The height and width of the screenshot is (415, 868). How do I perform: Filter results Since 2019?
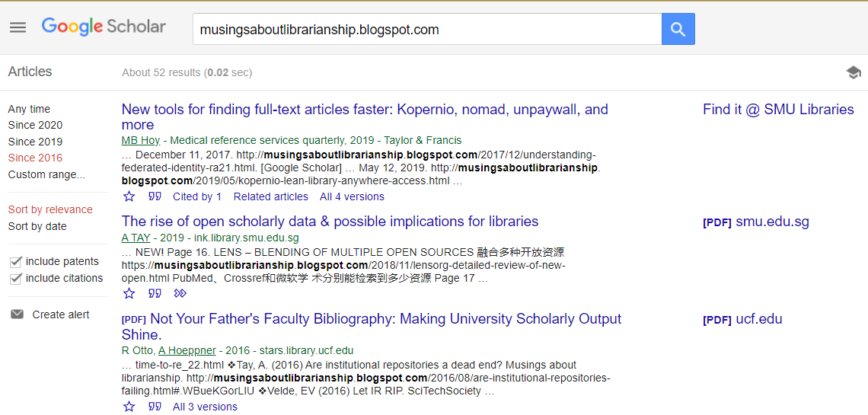36,142
